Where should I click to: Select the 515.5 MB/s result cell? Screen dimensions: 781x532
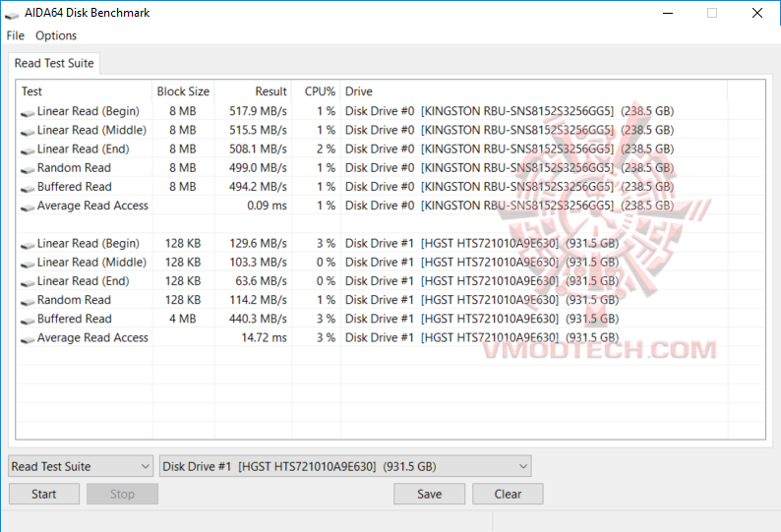[258, 130]
